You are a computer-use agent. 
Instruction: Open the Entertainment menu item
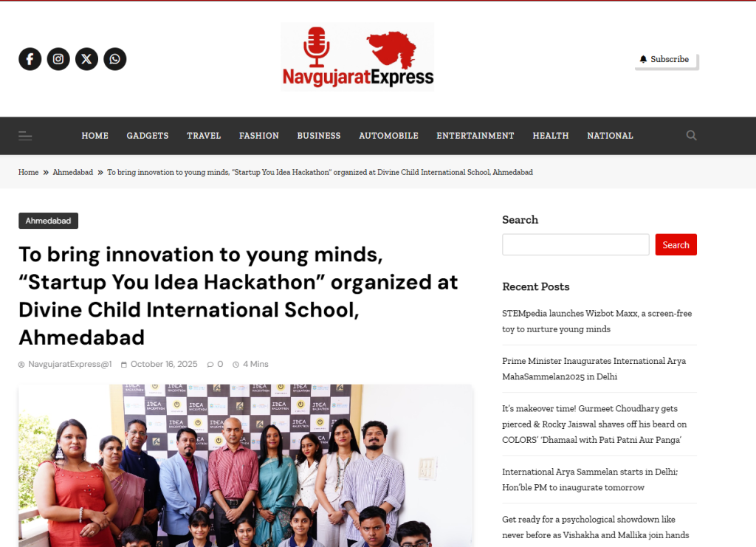tap(475, 136)
